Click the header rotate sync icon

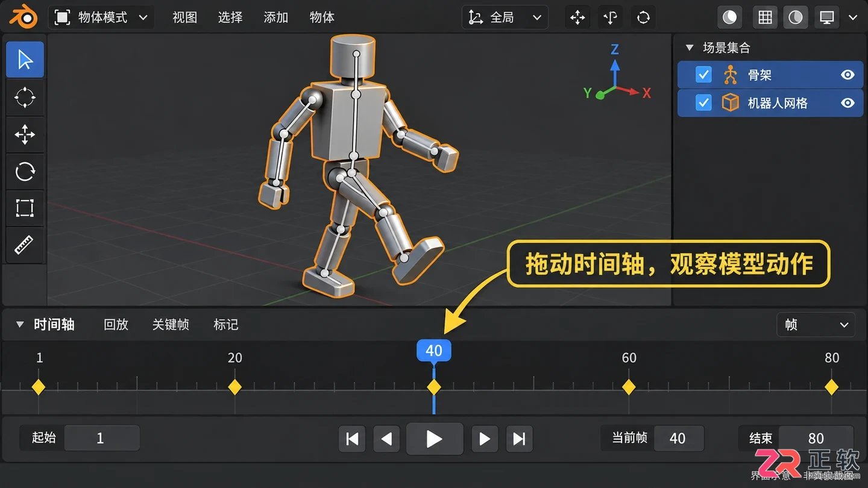click(x=643, y=17)
